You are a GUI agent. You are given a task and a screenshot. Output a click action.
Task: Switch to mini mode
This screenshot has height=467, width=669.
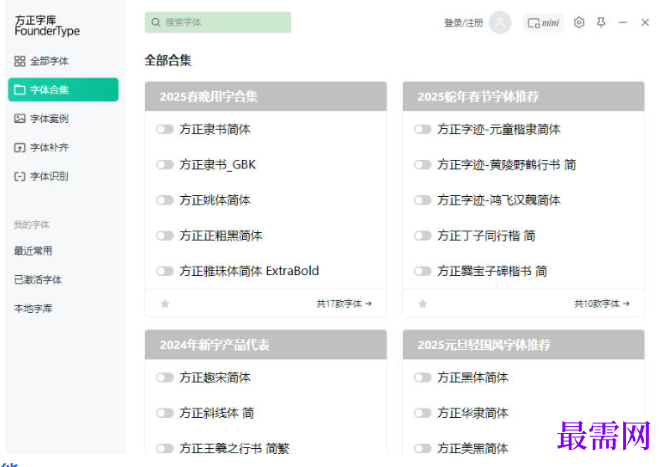pyautogui.click(x=543, y=23)
